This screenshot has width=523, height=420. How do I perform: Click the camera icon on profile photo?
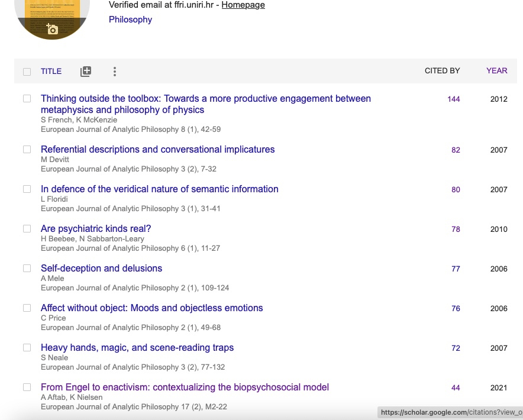(52, 29)
